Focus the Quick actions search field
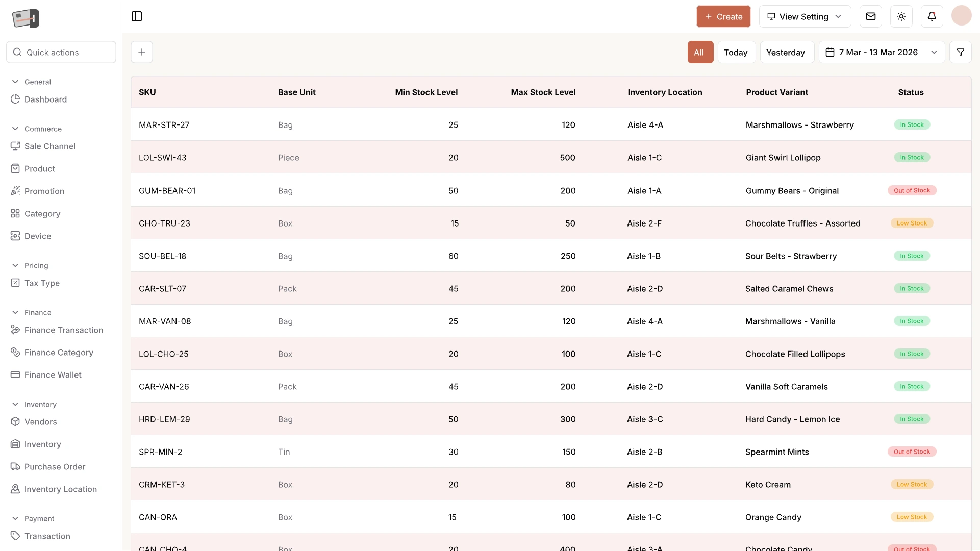Image resolution: width=980 pixels, height=551 pixels. tap(61, 52)
